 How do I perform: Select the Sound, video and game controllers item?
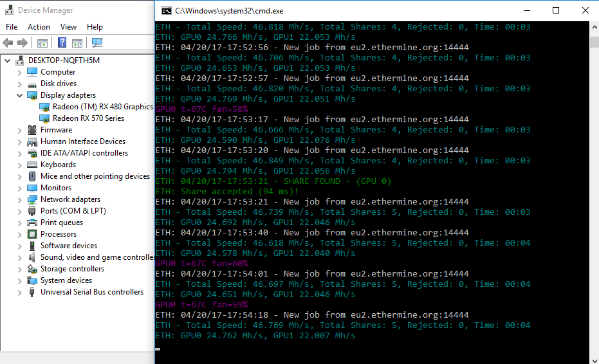pyautogui.click(x=97, y=257)
